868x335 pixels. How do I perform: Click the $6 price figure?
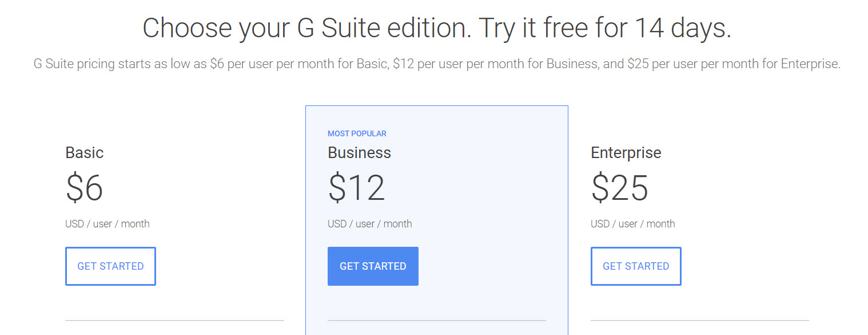coord(84,188)
